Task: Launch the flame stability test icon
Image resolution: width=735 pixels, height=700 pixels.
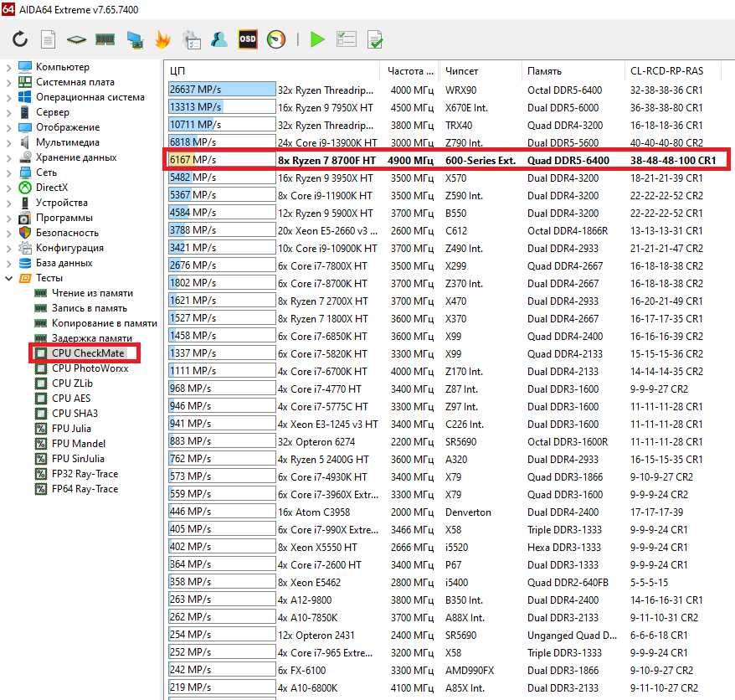Action: tap(162, 40)
